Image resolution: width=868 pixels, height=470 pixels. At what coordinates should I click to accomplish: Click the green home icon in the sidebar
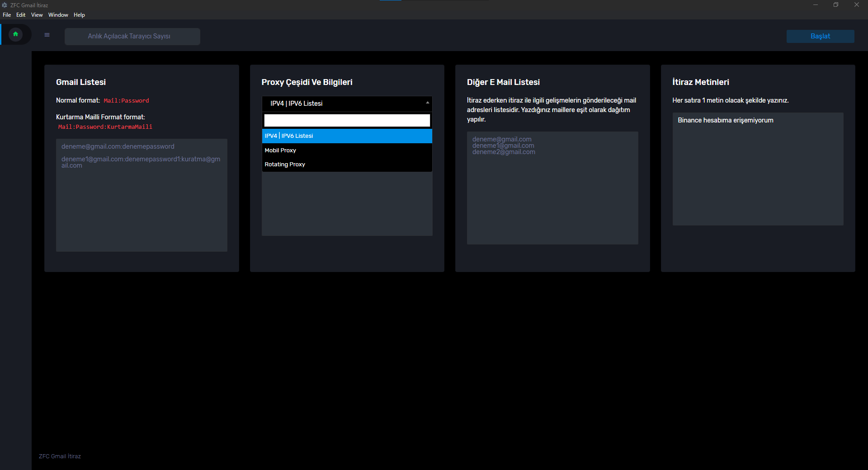[x=15, y=34]
